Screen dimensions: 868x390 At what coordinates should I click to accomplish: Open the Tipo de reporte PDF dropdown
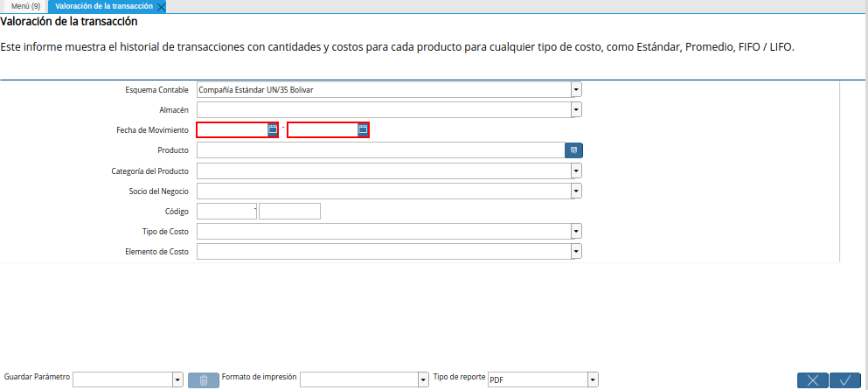click(x=593, y=380)
